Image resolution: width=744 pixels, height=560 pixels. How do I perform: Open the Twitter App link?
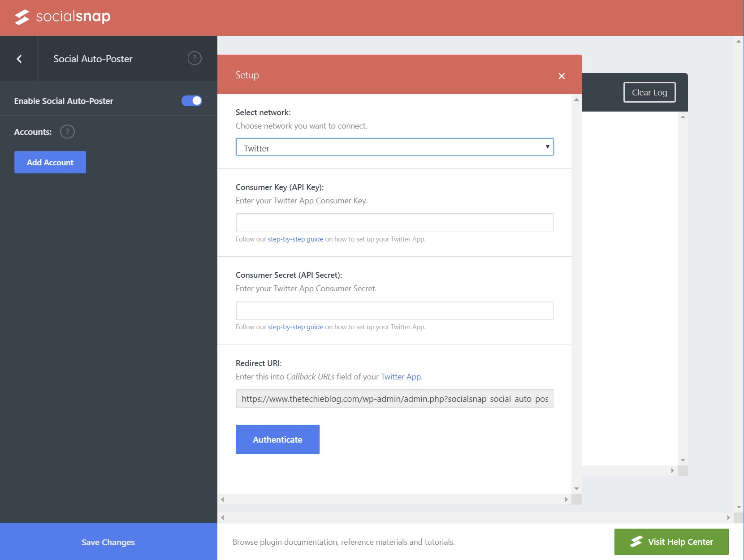click(401, 377)
